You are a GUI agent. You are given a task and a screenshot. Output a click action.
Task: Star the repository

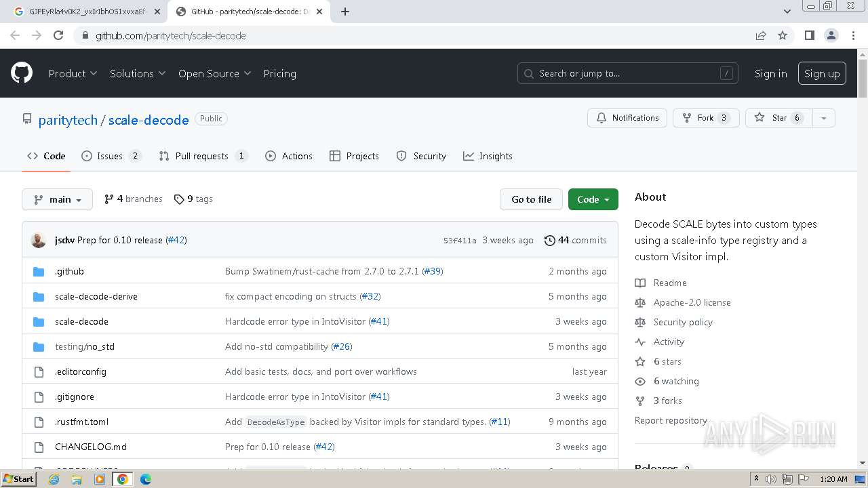click(x=778, y=118)
